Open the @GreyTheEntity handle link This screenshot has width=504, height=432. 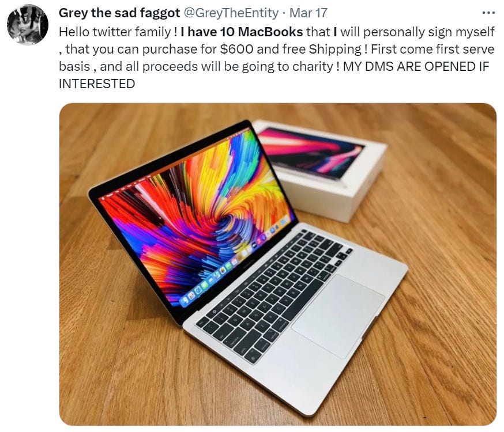231,13
